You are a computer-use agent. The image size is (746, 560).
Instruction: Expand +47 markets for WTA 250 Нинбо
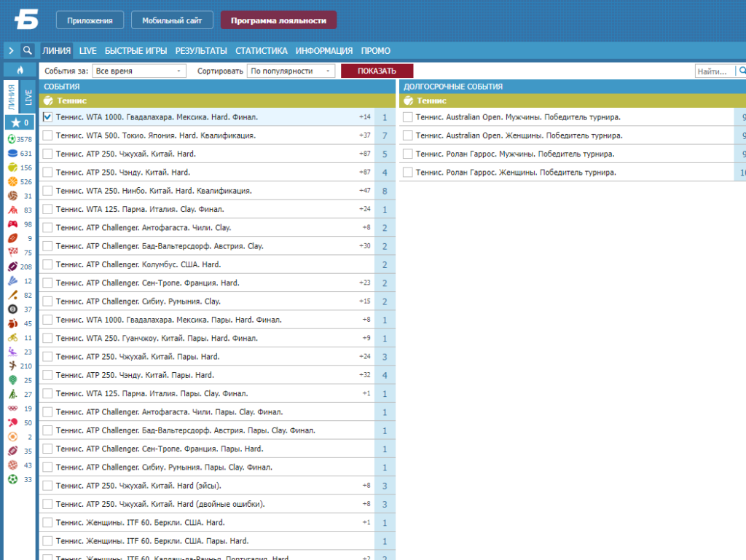[x=365, y=191]
